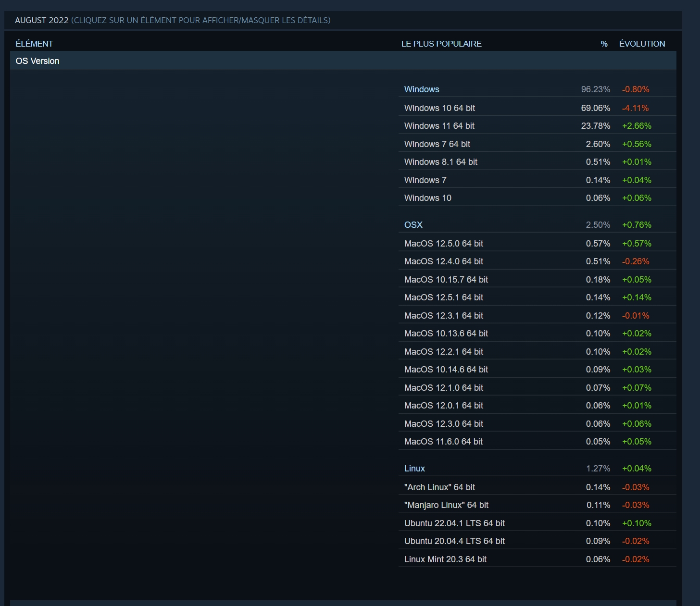Click the MacOS 12.0.1 64 bit label
Viewport: 700px width, 606px height.
[x=444, y=406]
